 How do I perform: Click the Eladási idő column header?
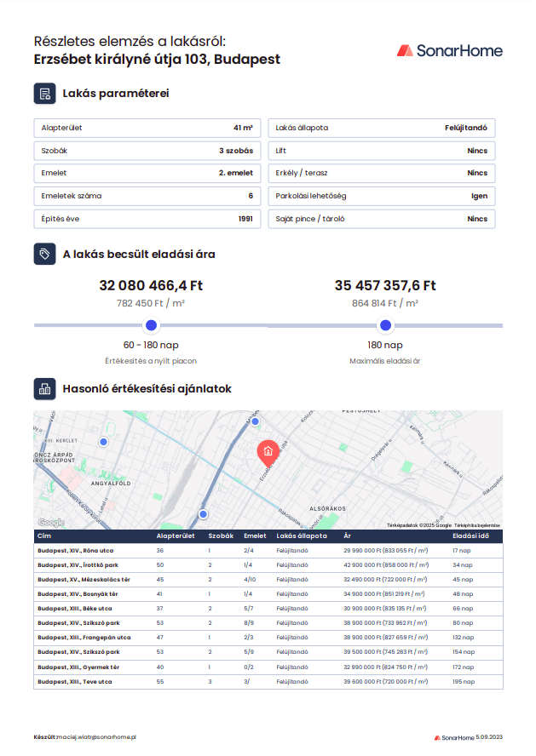tap(470, 536)
